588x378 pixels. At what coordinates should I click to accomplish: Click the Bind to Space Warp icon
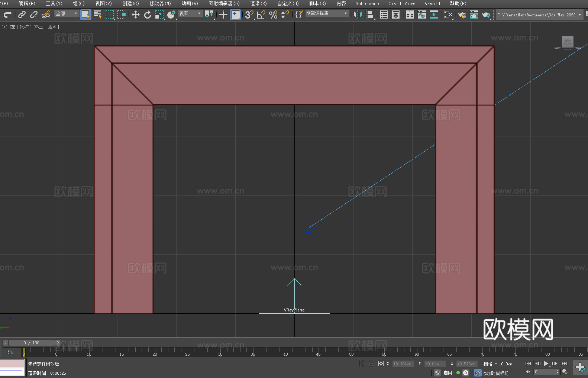pos(46,14)
